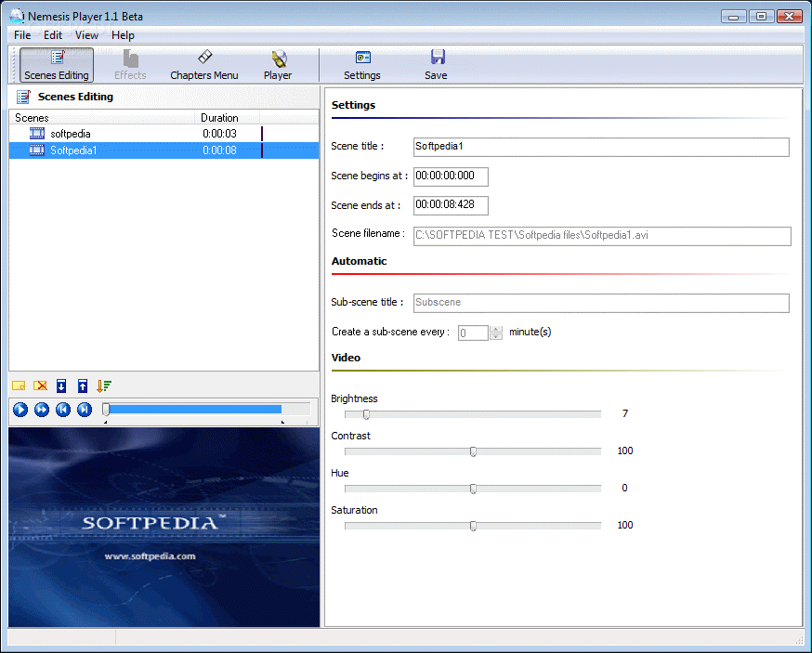This screenshot has height=653, width=812.
Task: Jump to the scene start button
Action: pos(63,410)
